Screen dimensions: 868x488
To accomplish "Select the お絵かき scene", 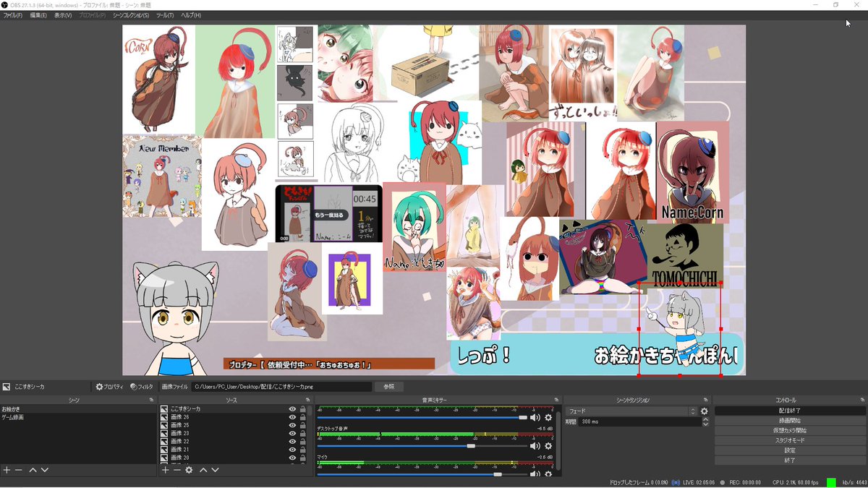I will click(x=78, y=409).
